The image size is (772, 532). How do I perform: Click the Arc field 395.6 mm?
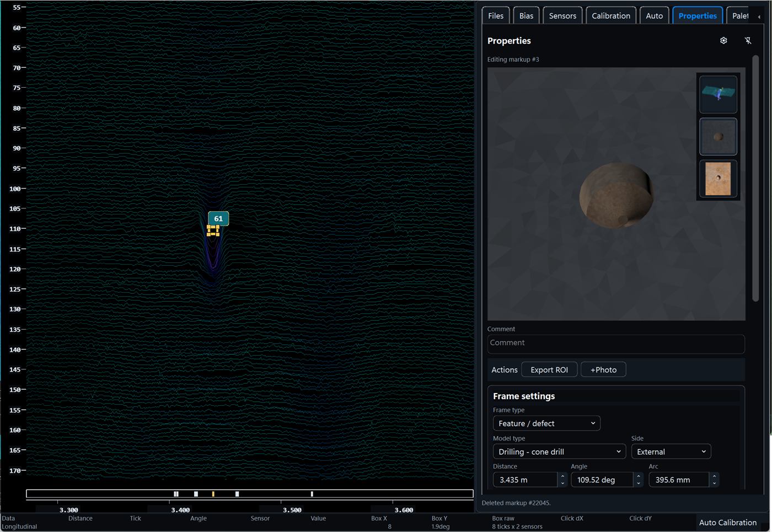tap(679, 480)
